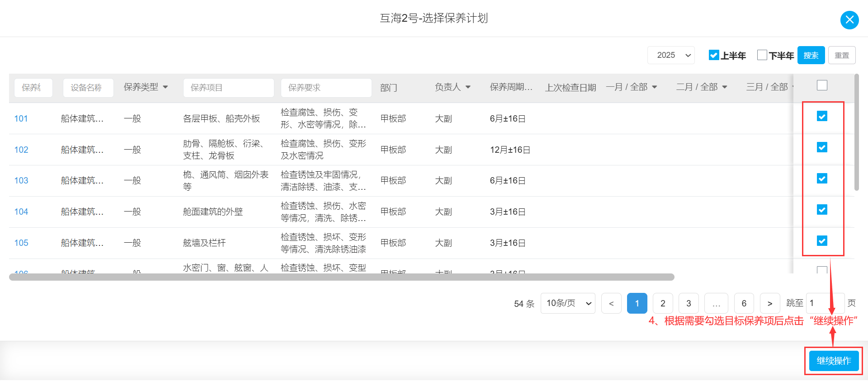Focus the 保养项目 filter input
The width and height of the screenshot is (868, 381).
(228, 88)
